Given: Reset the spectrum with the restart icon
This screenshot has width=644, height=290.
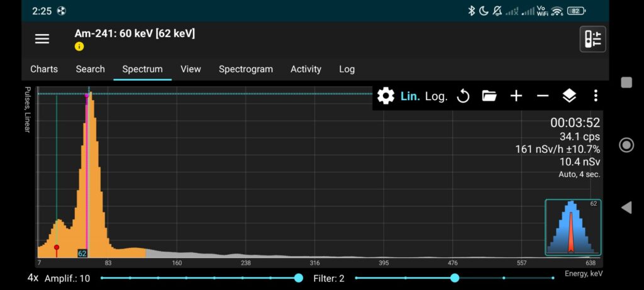Looking at the screenshot, I should 463,96.
